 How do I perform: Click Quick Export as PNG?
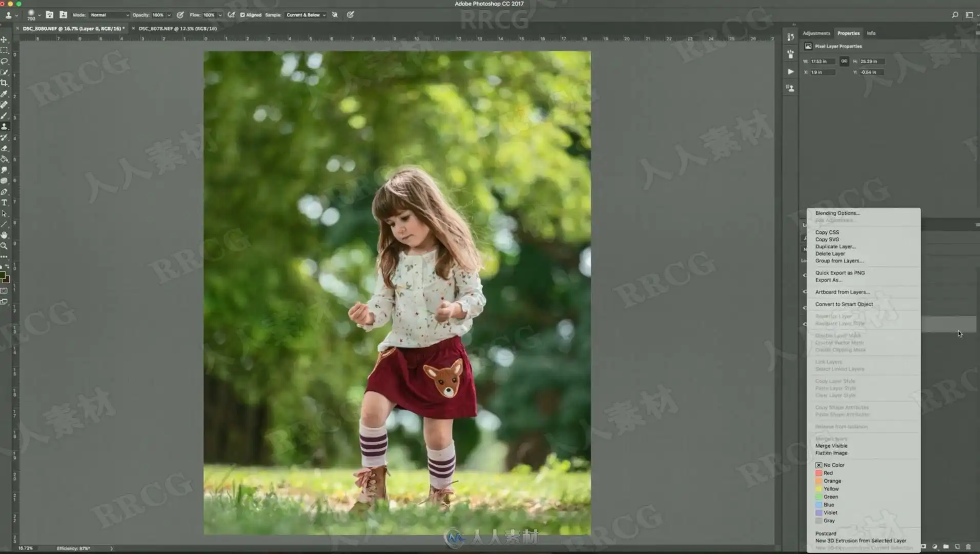pos(840,273)
